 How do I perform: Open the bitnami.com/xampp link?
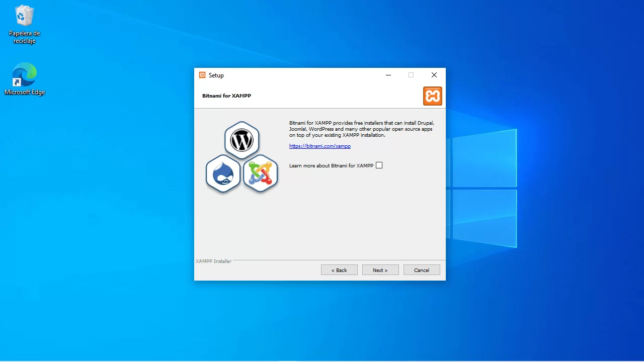tap(320, 146)
